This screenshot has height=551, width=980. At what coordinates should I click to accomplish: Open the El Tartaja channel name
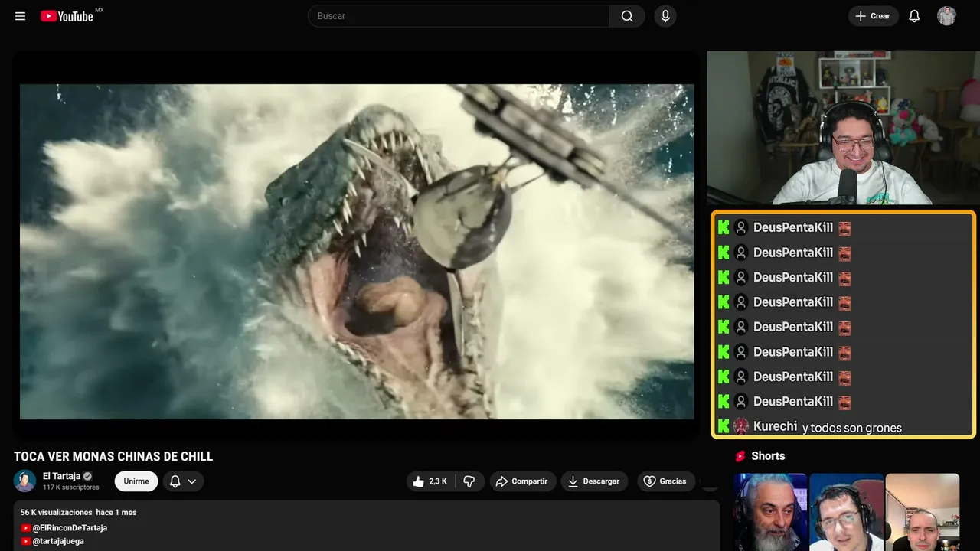[x=62, y=476]
